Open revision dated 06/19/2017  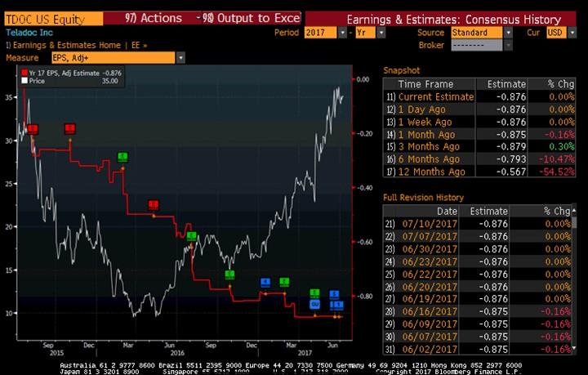(x=477, y=299)
